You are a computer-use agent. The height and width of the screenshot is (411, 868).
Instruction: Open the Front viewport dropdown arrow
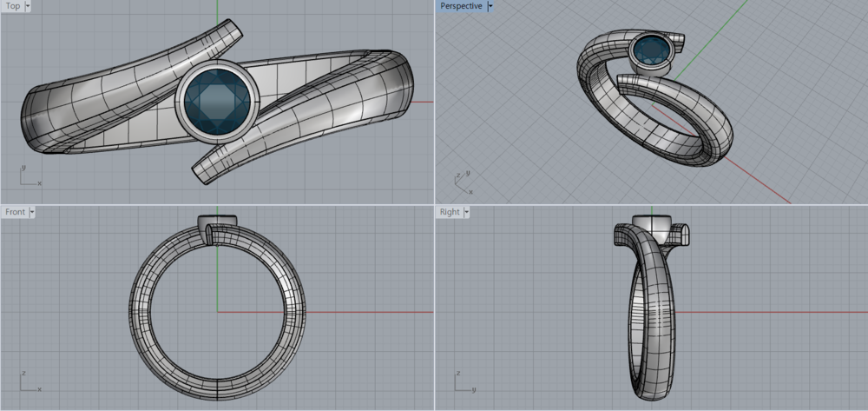32,212
